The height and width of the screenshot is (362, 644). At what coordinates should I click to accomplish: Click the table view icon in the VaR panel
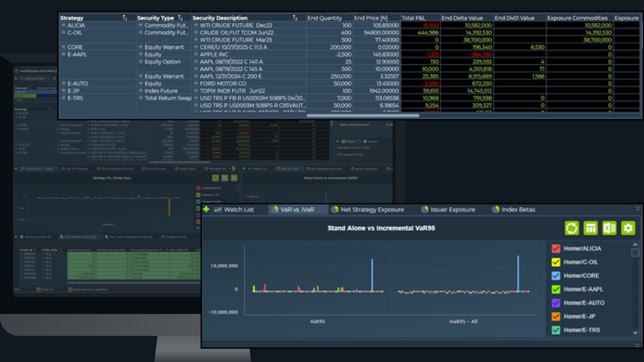[590, 228]
